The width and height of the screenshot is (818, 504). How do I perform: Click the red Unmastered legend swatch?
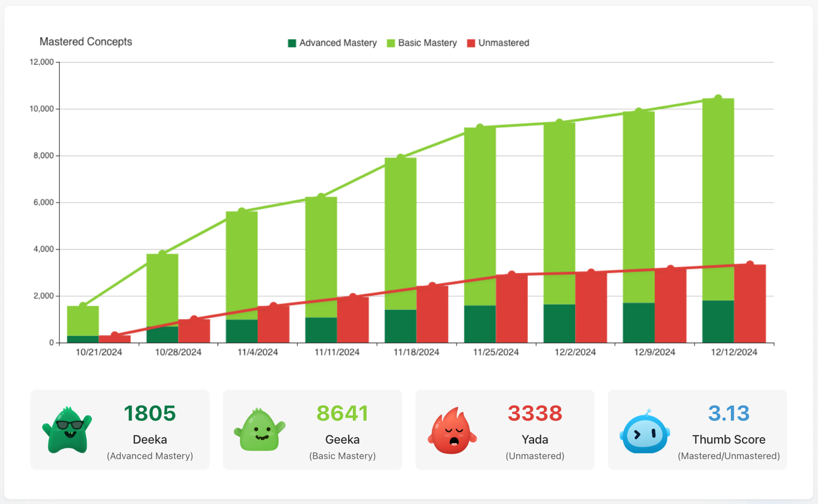tap(471, 43)
